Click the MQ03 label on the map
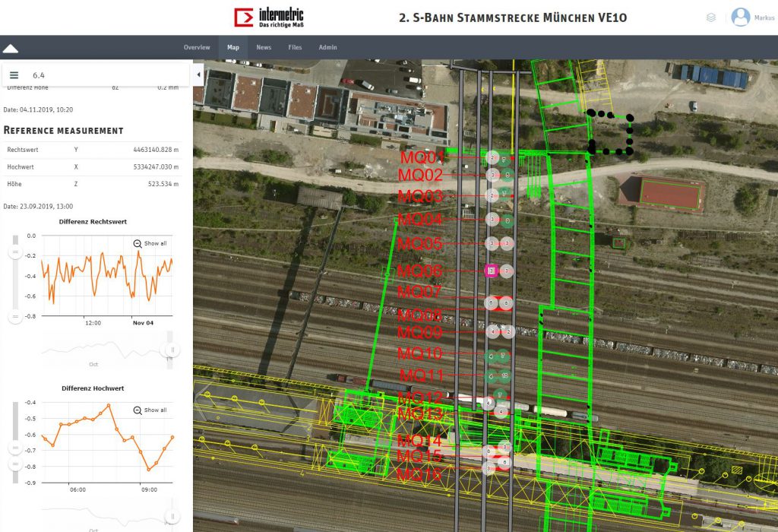Image resolution: width=778 pixels, height=532 pixels. tap(420, 196)
